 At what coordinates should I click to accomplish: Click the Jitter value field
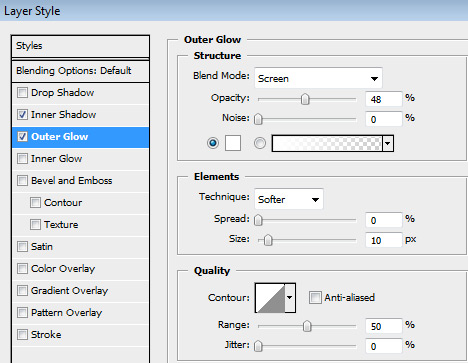tap(384, 346)
